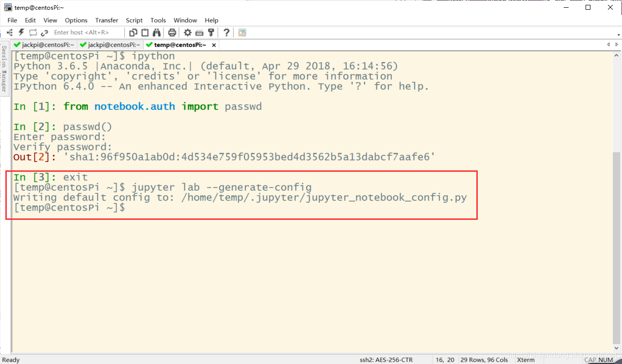Click the cursor position '16, 20' status
This screenshot has width=622, height=364.
(445, 360)
